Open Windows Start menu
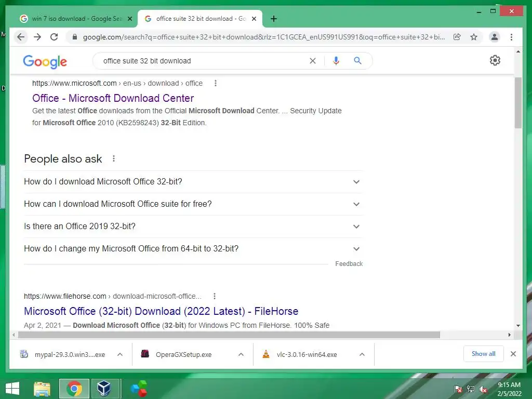Viewport: 532px width, 399px height. point(12,389)
